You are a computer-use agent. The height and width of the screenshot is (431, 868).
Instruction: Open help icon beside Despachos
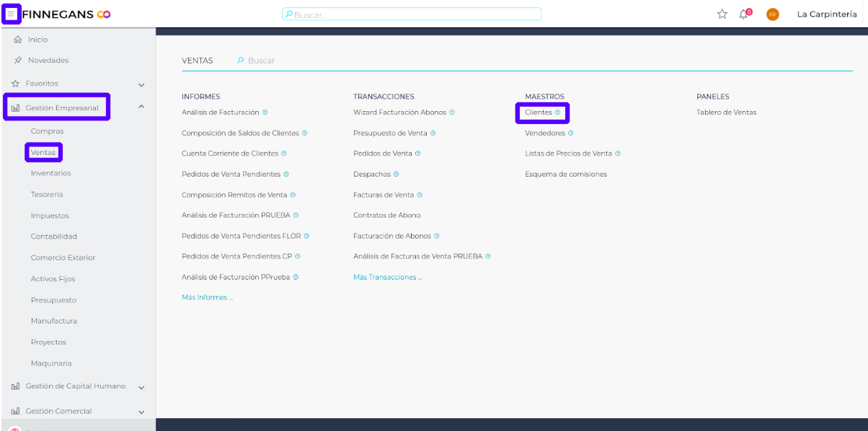397,174
